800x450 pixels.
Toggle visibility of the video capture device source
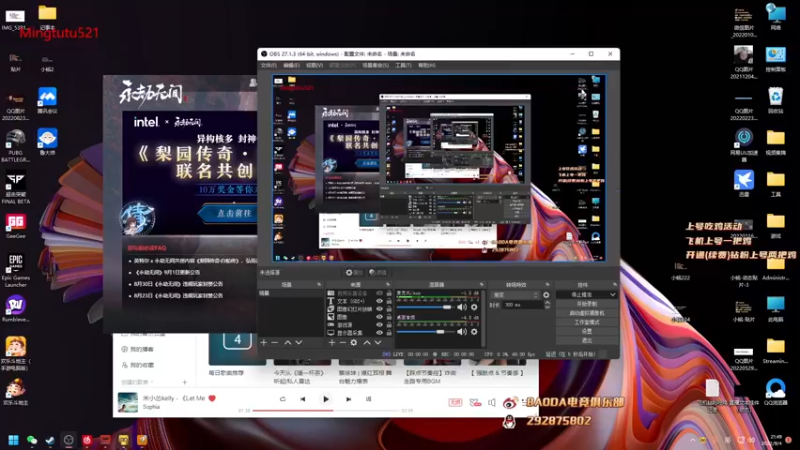pos(379,293)
